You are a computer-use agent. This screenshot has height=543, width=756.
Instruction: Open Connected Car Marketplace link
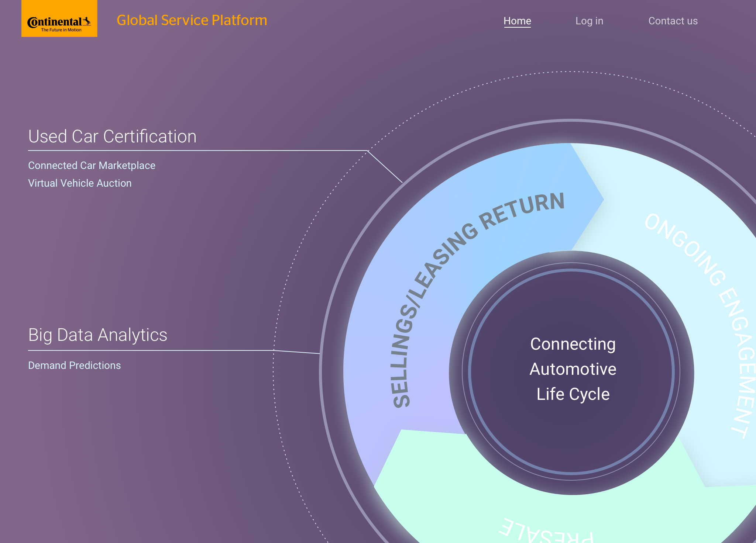(x=92, y=165)
